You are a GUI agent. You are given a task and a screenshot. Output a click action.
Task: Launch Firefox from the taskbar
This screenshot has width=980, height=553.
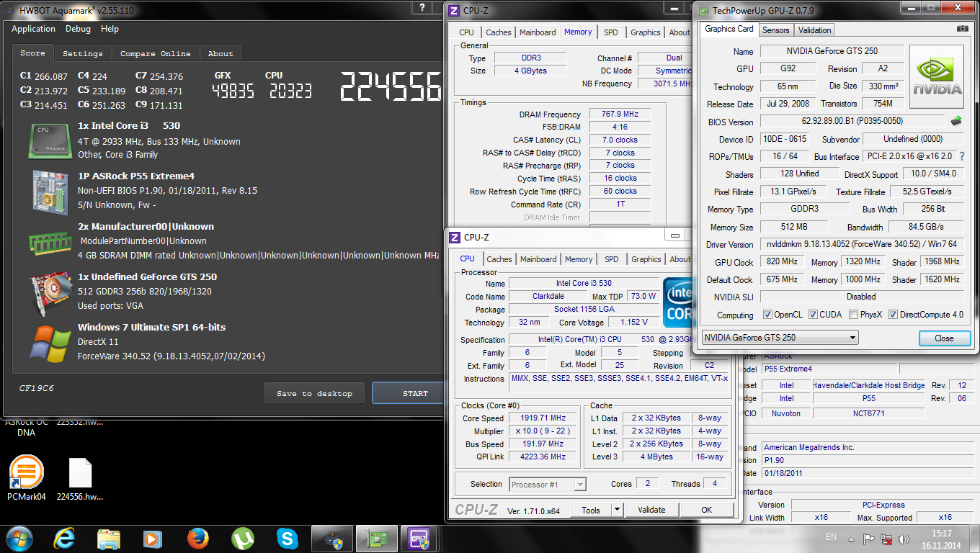point(197,539)
